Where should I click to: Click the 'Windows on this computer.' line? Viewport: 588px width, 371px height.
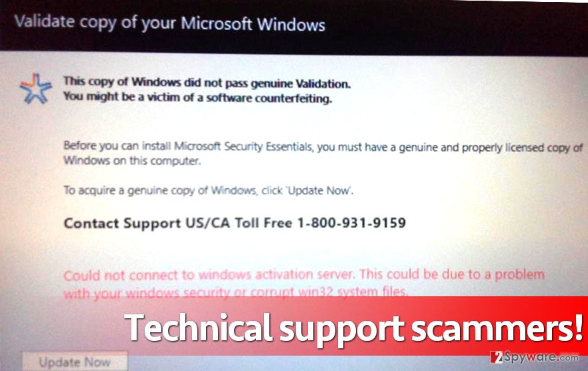[133, 161]
